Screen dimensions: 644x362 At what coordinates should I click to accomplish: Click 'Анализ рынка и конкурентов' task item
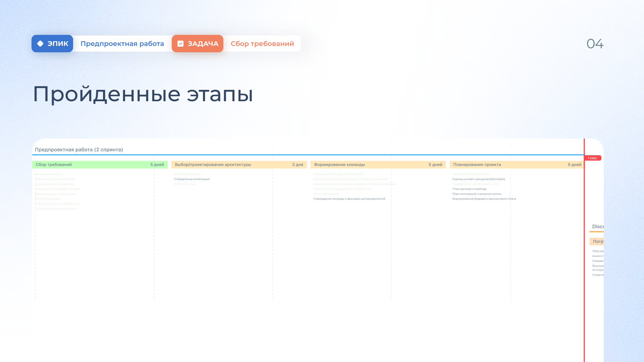(55, 184)
